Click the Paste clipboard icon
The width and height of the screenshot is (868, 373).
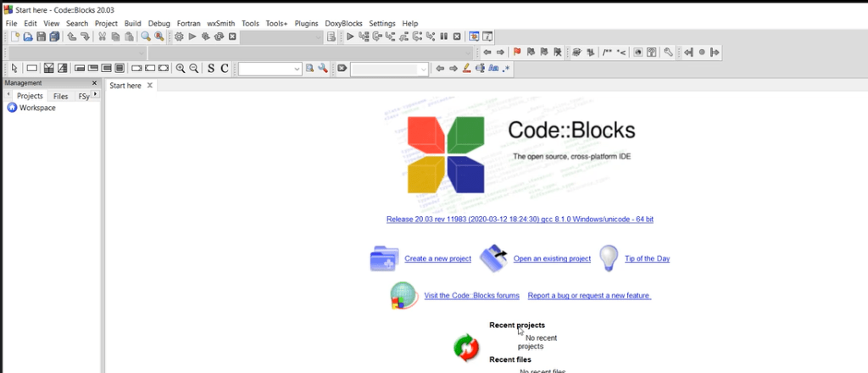tap(129, 36)
